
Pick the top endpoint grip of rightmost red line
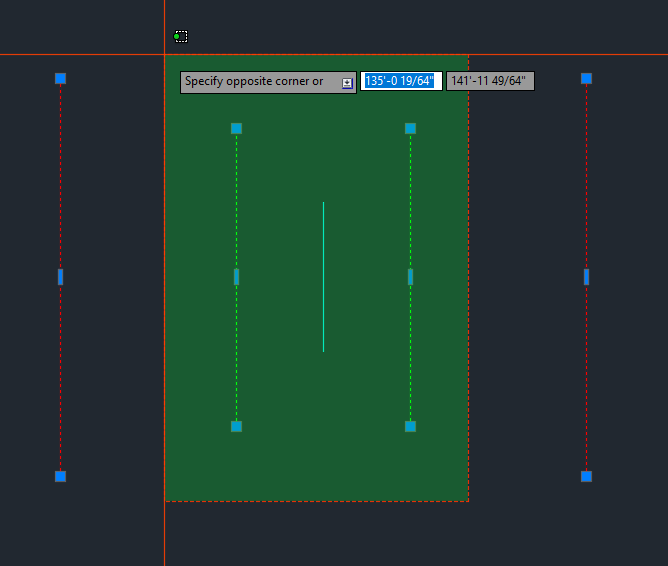point(586,78)
